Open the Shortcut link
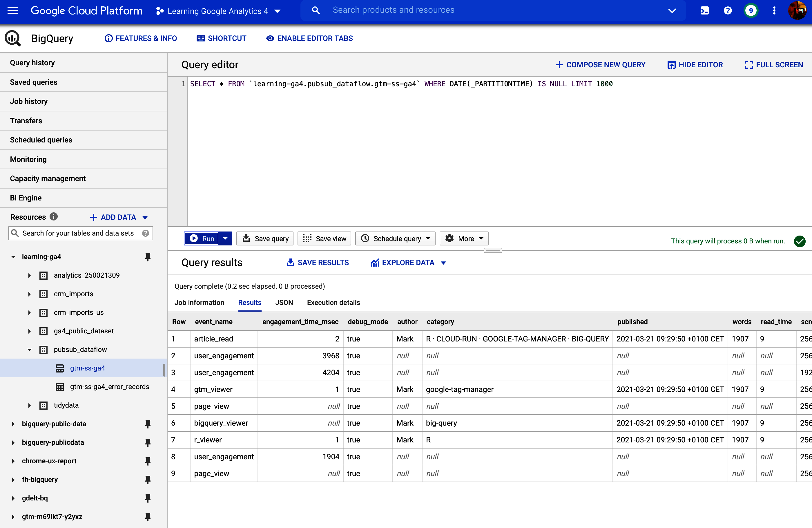812x528 pixels. click(222, 38)
